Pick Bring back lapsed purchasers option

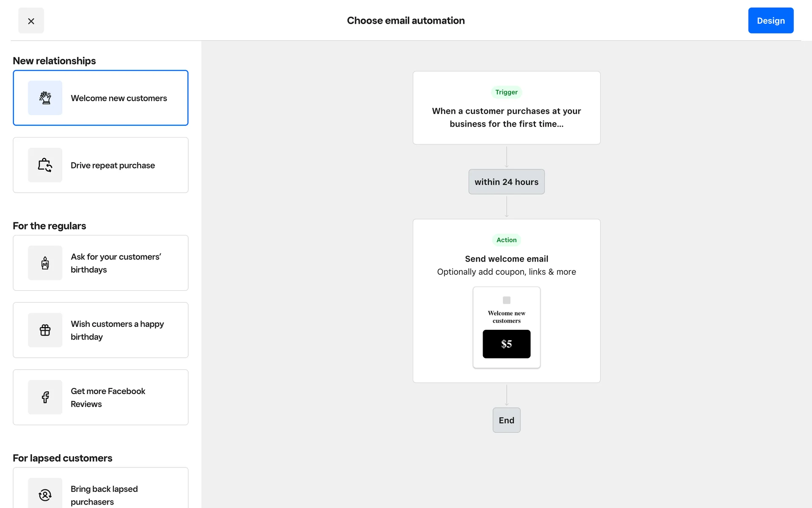point(104,494)
